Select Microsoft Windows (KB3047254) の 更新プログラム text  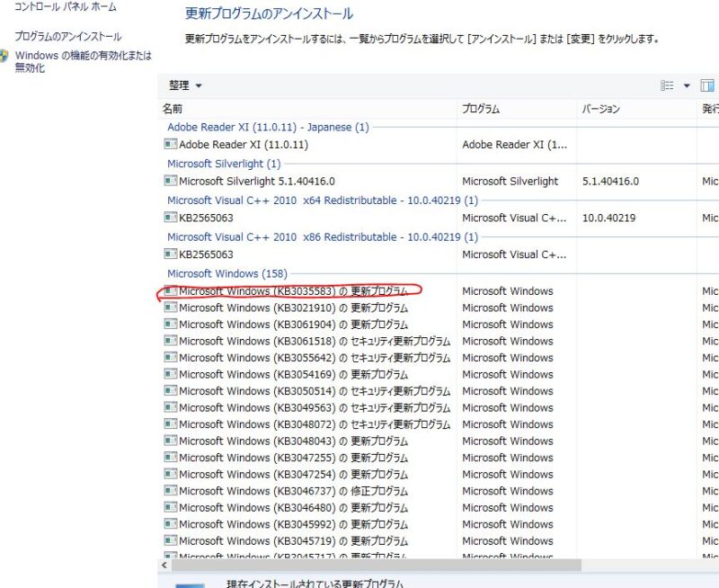(x=294, y=474)
